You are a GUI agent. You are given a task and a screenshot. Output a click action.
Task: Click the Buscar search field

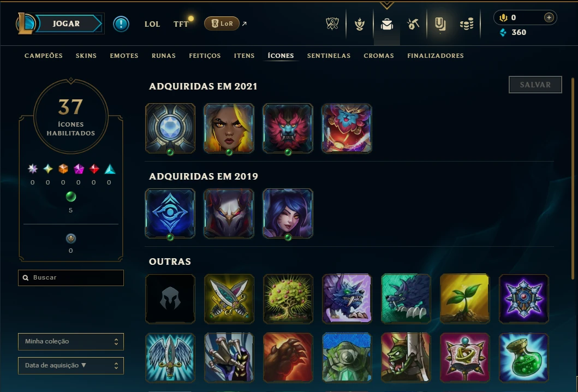[71, 278]
